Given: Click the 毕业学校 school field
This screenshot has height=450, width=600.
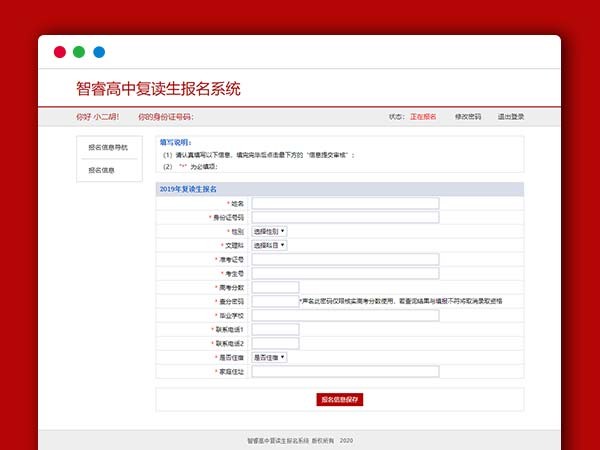Looking at the screenshot, I should click(x=345, y=315).
